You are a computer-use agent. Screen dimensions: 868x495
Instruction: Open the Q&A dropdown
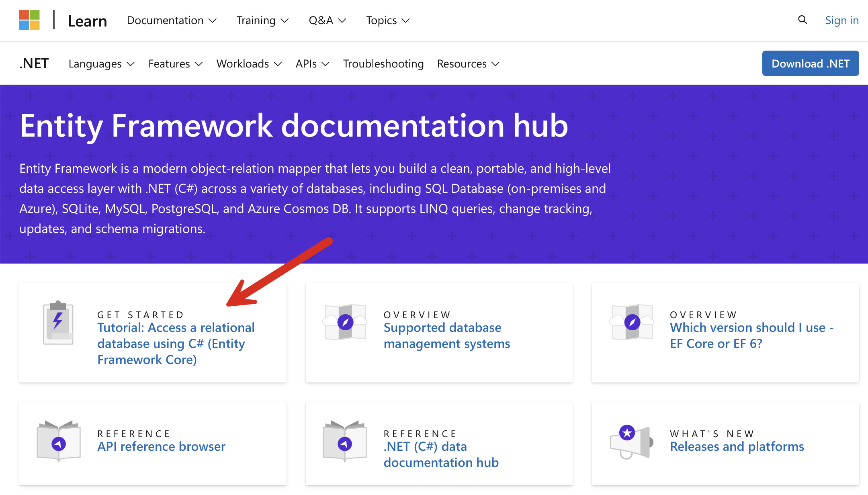click(x=327, y=20)
